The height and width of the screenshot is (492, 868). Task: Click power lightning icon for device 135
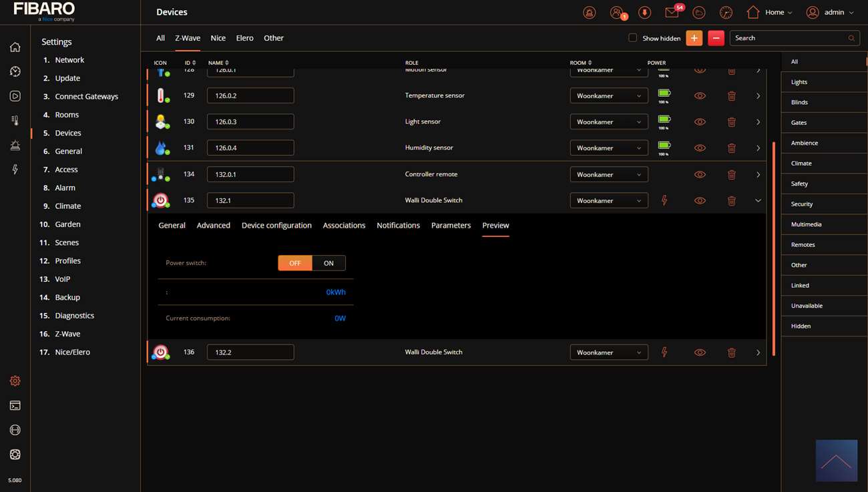click(x=664, y=200)
